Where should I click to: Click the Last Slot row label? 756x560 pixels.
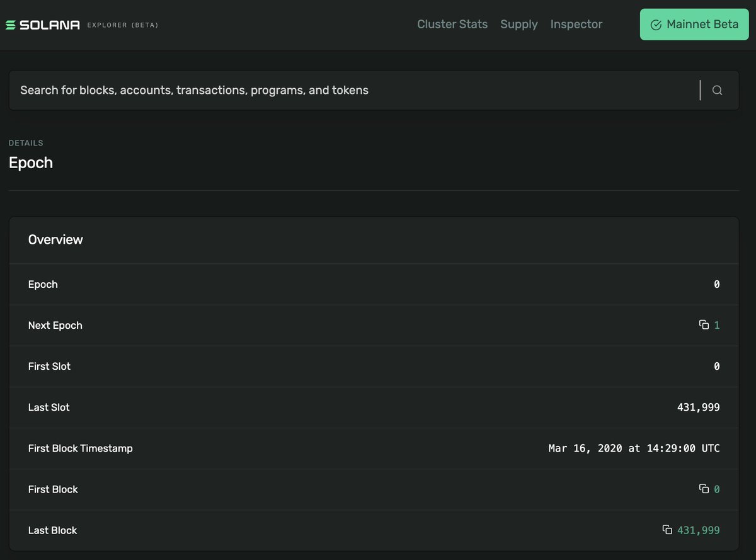tap(49, 408)
